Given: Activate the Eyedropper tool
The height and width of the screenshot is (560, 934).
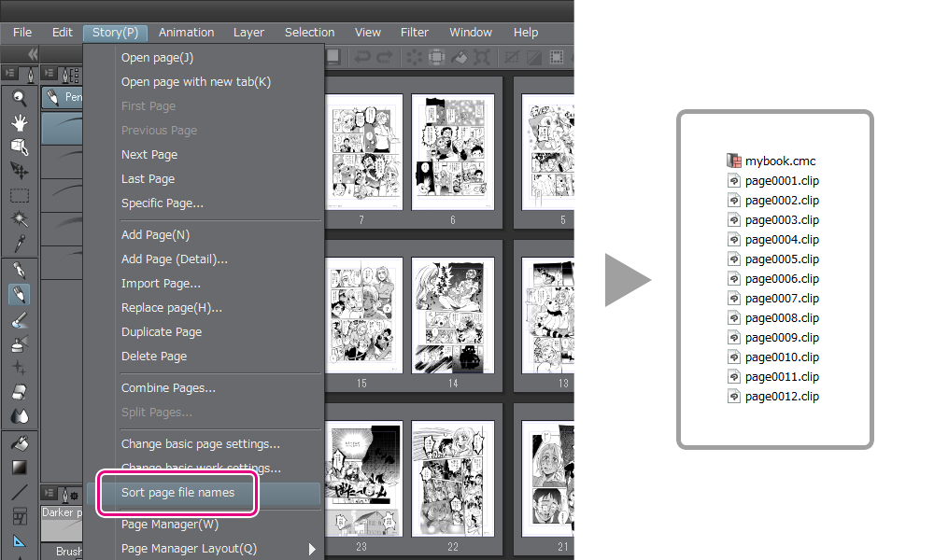Looking at the screenshot, I should coord(19,245).
